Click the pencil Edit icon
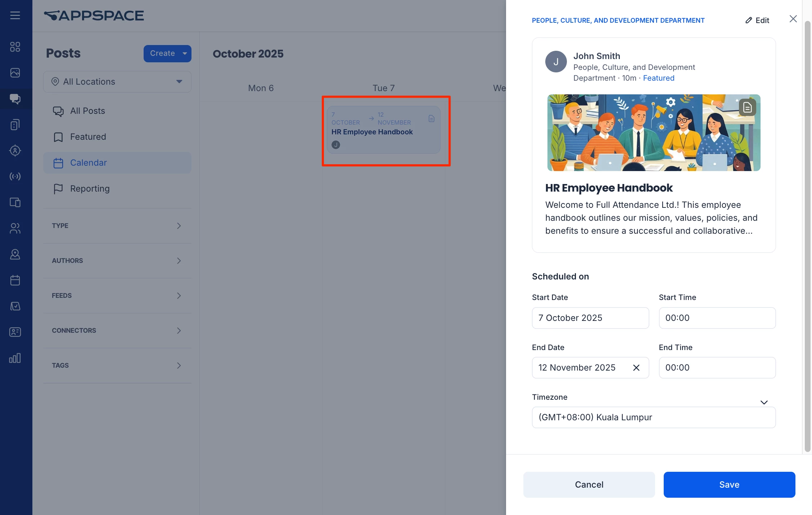This screenshot has width=812, height=515. [x=749, y=20]
